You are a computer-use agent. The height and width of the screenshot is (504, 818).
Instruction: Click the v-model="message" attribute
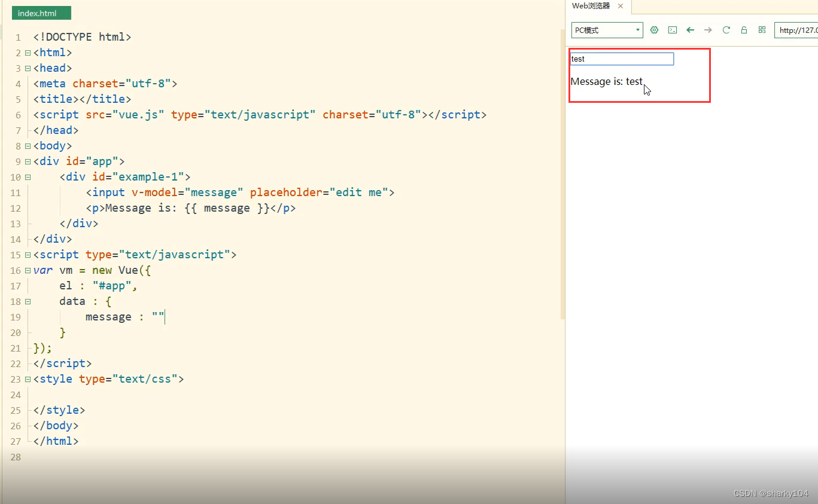click(188, 193)
